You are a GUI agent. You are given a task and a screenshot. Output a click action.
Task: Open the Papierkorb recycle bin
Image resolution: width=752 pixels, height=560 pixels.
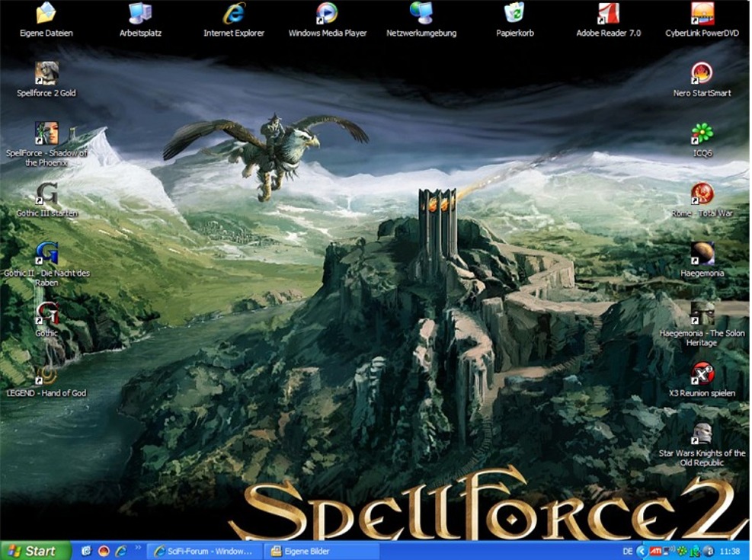(514, 13)
